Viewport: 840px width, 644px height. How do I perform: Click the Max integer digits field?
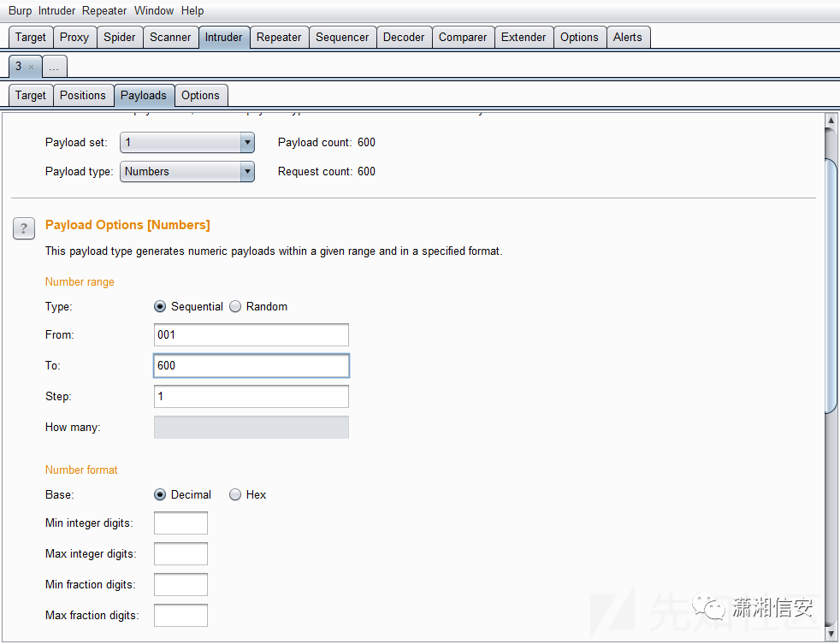click(x=181, y=553)
